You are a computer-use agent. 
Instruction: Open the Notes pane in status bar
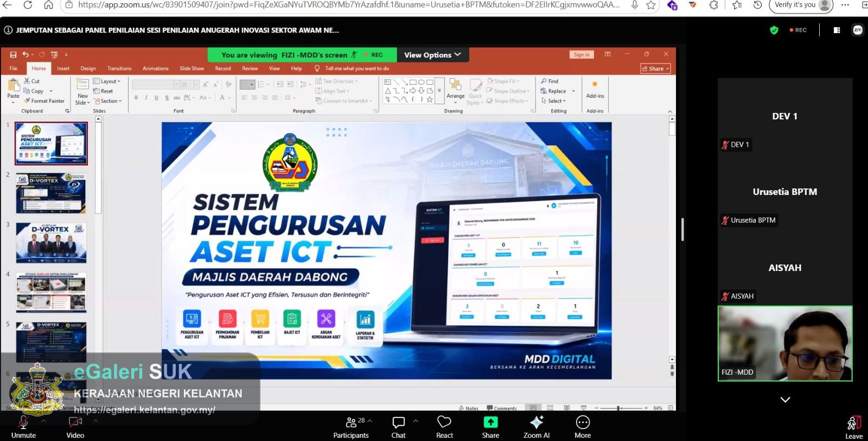click(x=469, y=408)
